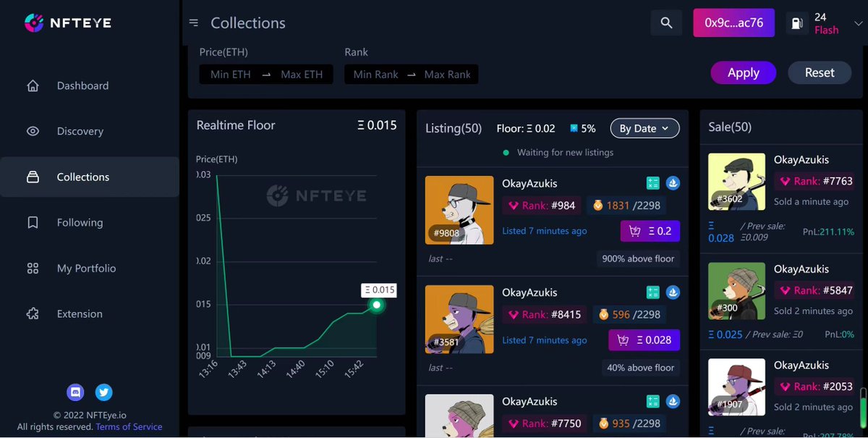Click OpenSea icon on the #3581 listing

(673, 292)
